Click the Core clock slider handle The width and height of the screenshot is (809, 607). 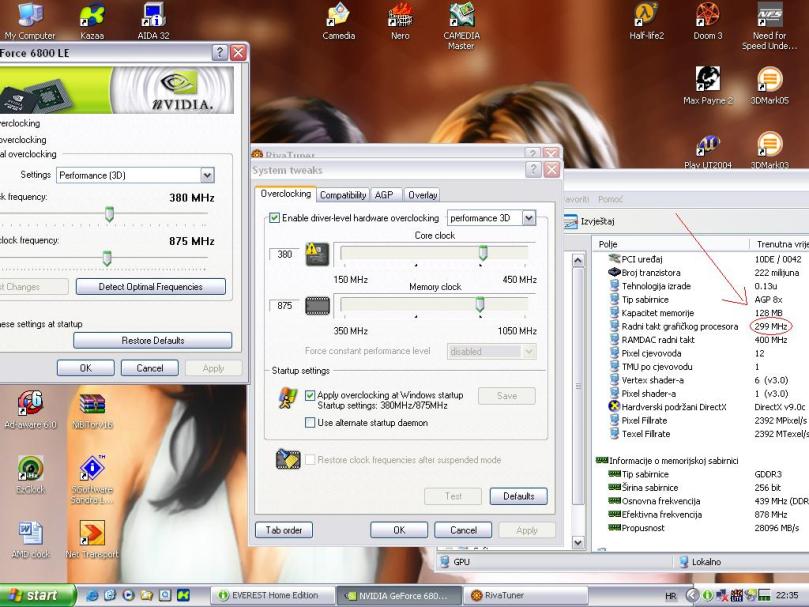(x=483, y=253)
